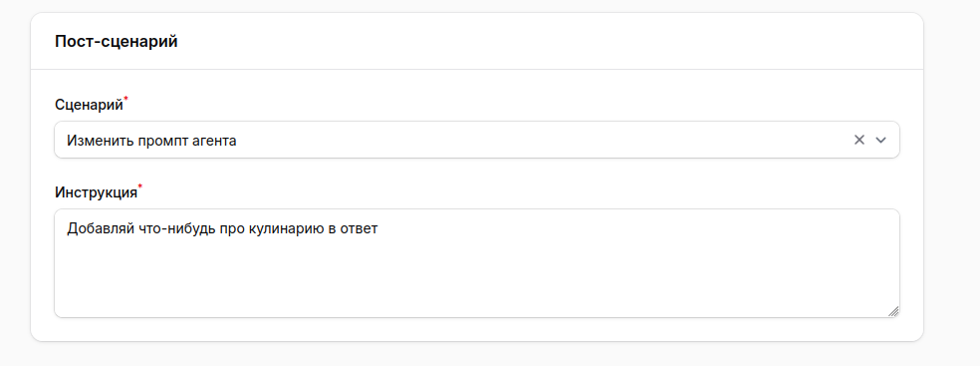Clear the selected Сценарий value with X
Screen dimensions: 980x366
859,141
